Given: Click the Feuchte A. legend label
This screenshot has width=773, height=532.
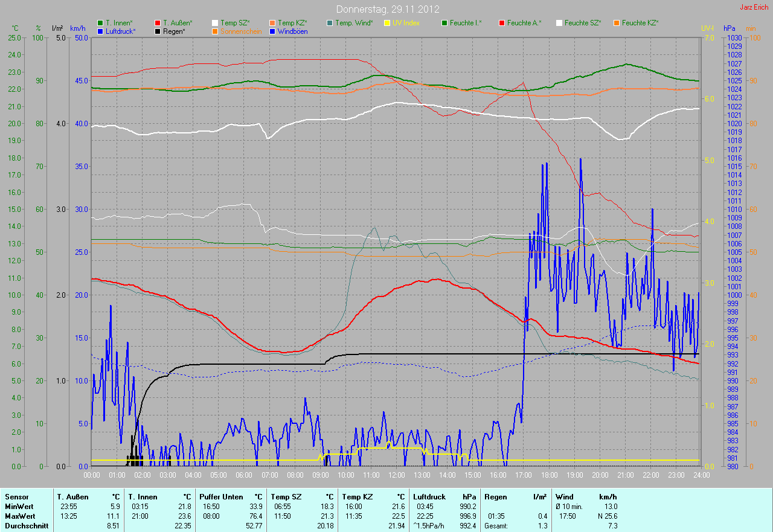Looking at the screenshot, I should 524,23.
